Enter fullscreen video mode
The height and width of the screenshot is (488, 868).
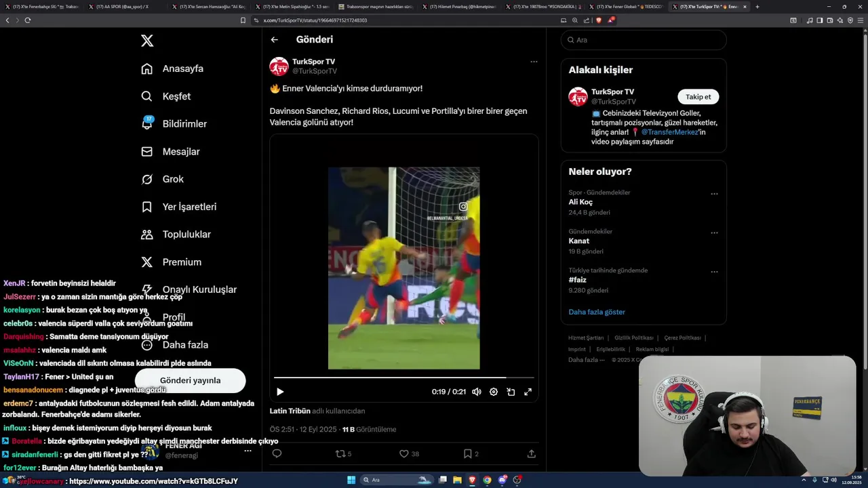coord(528,392)
